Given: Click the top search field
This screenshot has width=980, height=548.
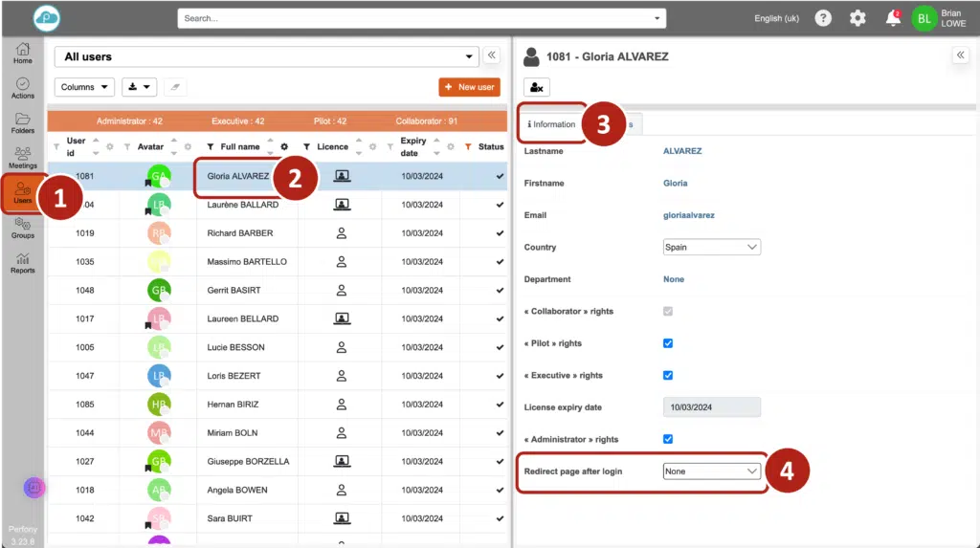Looking at the screenshot, I should pos(421,18).
